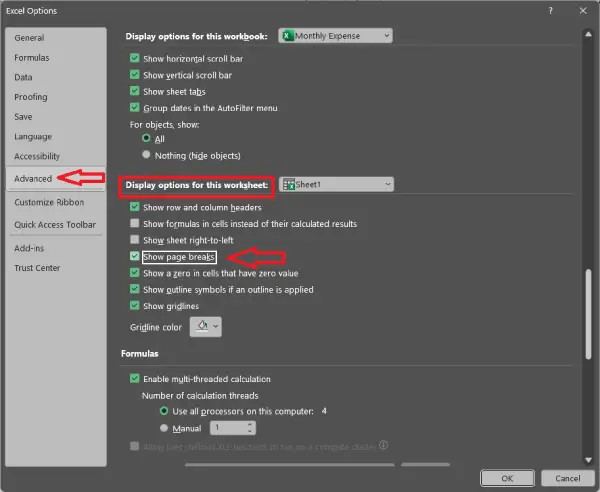Decrease the manual threads count by one

pyautogui.click(x=250, y=431)
